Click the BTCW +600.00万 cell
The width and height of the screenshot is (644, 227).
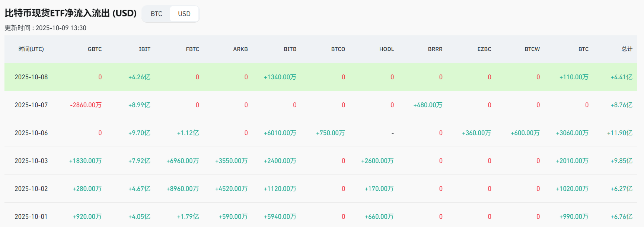coord(525,133)
